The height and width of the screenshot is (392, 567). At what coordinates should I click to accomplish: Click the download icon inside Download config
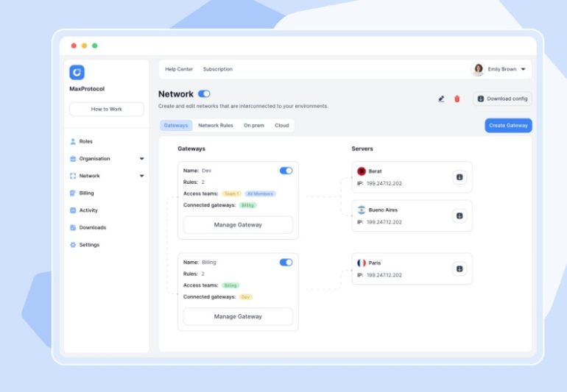click(481, 99)
